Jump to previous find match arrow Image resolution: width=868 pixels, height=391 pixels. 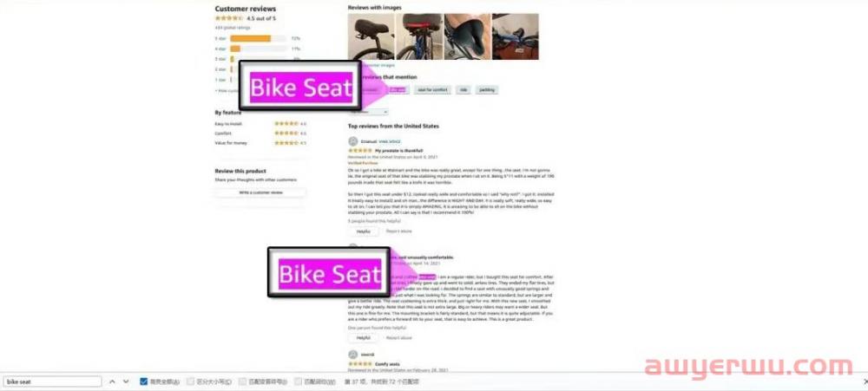[112, 381]
